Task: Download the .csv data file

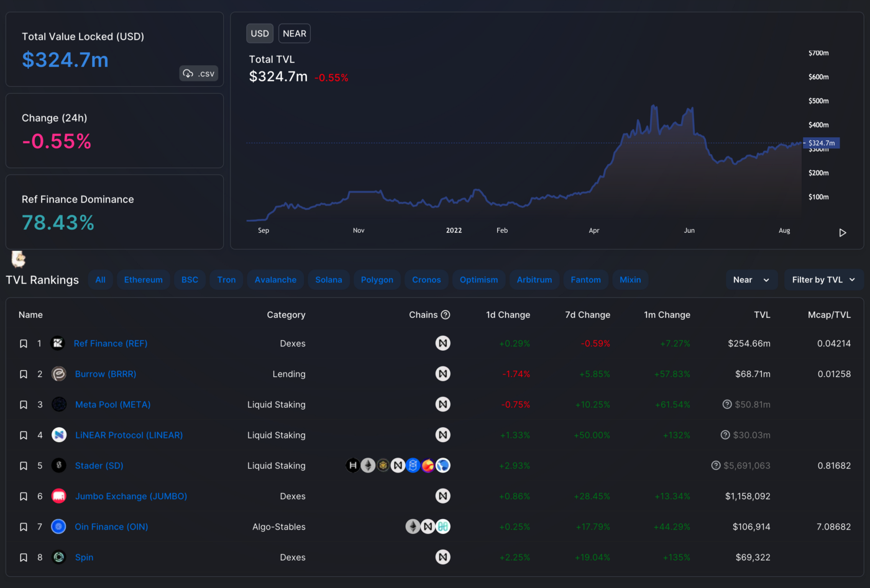Action: coord(199,73)
